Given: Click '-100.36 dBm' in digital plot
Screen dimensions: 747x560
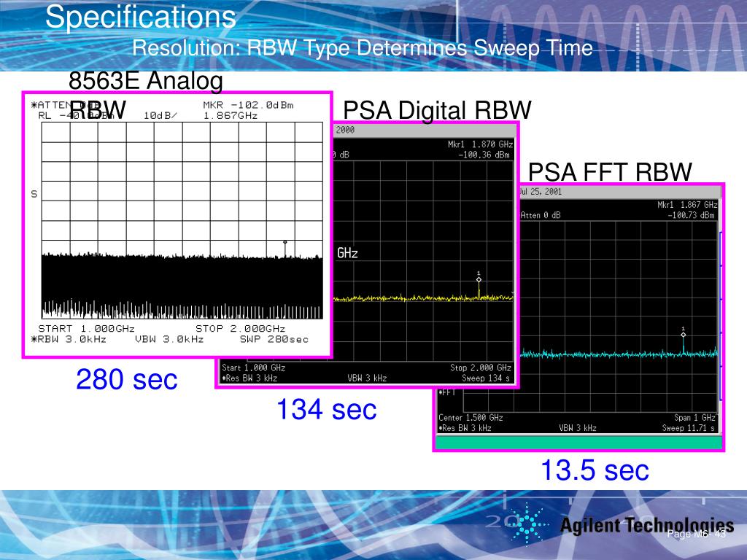Looking at the screenshot, I should 484,155.
